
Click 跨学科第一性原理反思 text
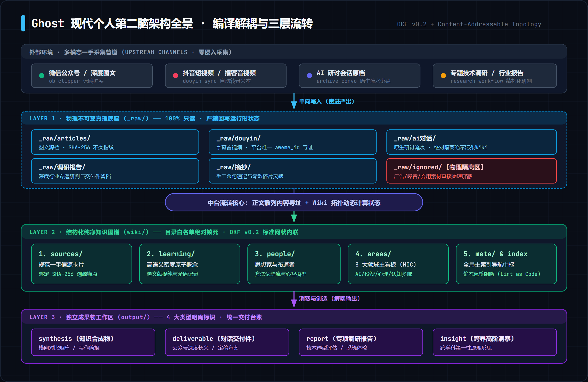466,348
